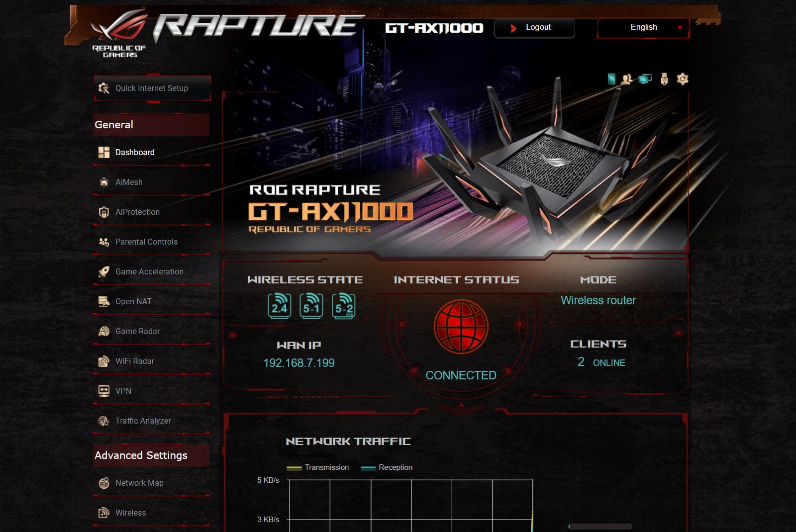Click the WIRELESS STATE heading
796x532 pixels.
pos(305,280)
